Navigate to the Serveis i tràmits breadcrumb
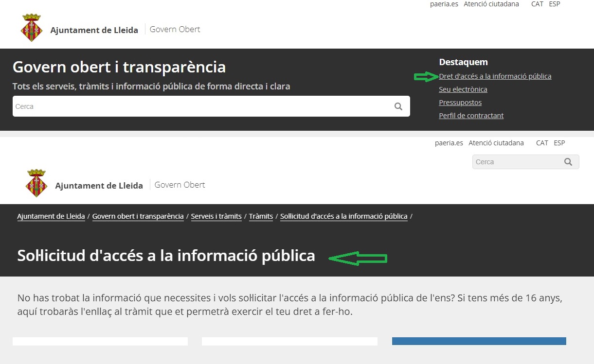 (x=216, y=216)
